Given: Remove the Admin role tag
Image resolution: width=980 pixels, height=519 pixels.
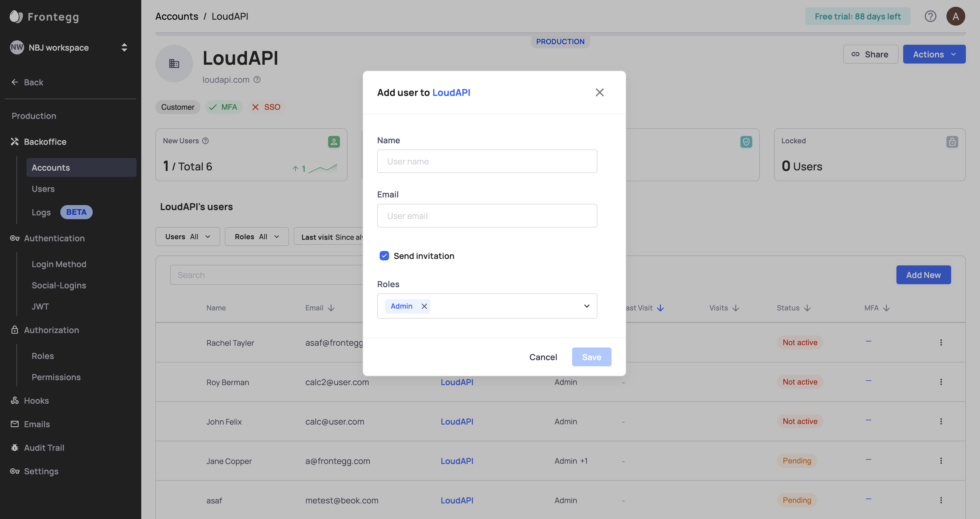Looking at the screenshot, I should (x=424, y=306).
